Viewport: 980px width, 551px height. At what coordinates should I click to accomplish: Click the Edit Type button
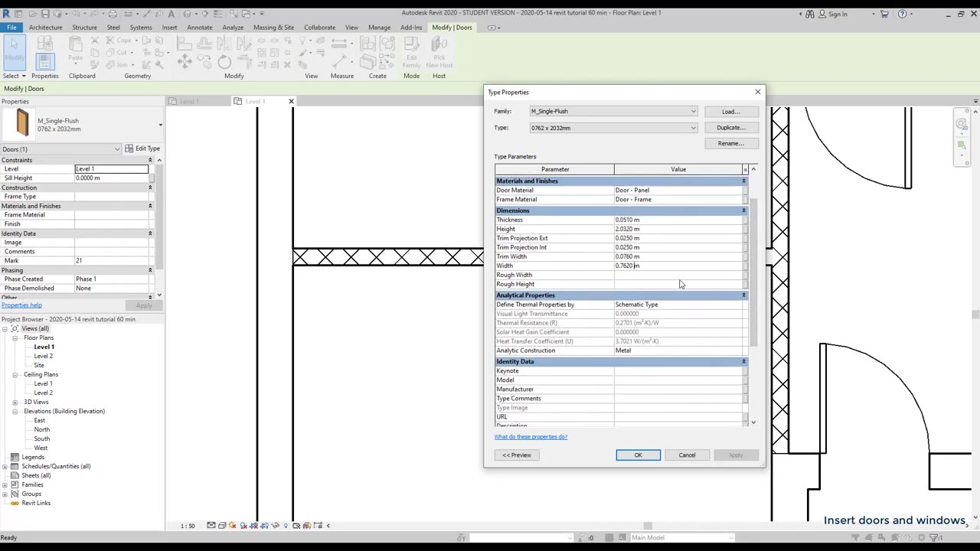coord(142,148)
